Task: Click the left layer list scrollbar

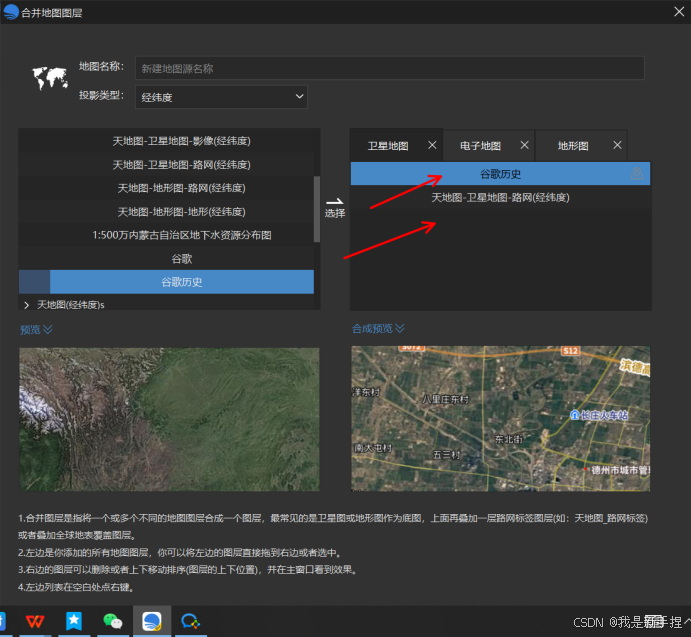Action: tap(317, 209)
